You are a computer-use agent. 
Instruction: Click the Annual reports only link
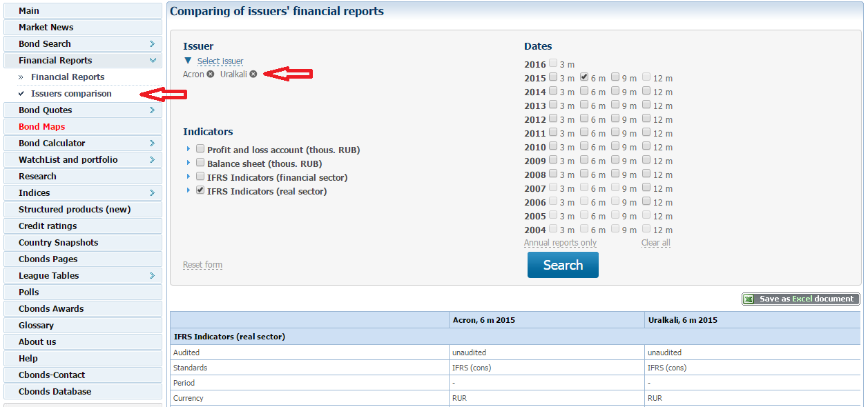[x=560, y=243]
